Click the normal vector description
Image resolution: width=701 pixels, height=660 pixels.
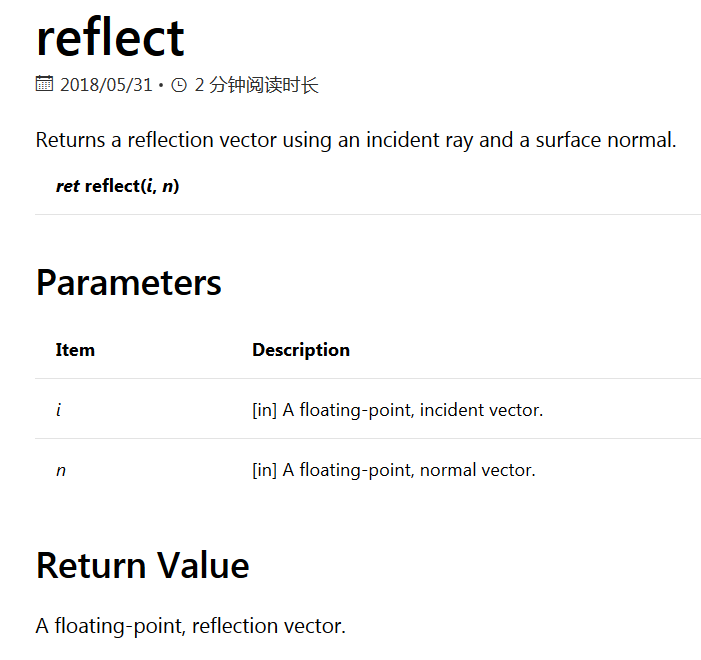click(394, 470)
